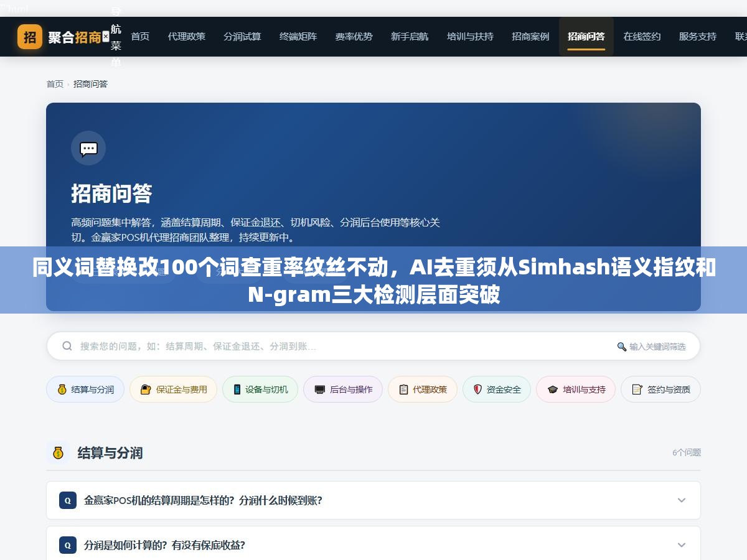
Task: Filter by 结算与分润 category chip
Action: [85, 390]
